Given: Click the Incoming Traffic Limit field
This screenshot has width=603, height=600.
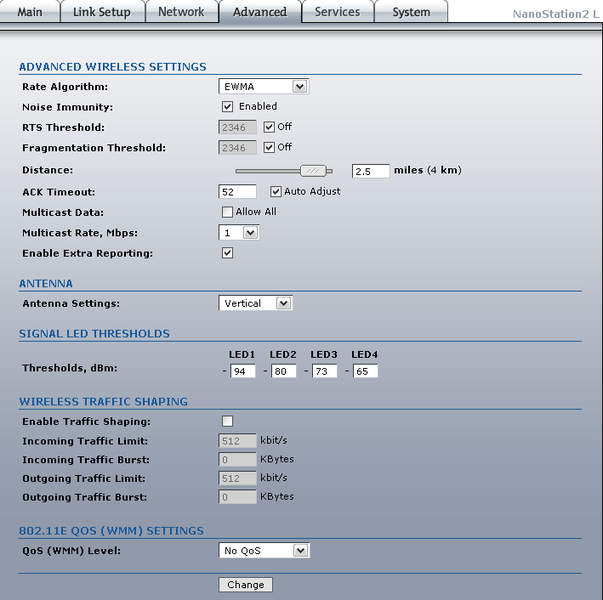Looking at the screenshot, I should pos(237,441).
